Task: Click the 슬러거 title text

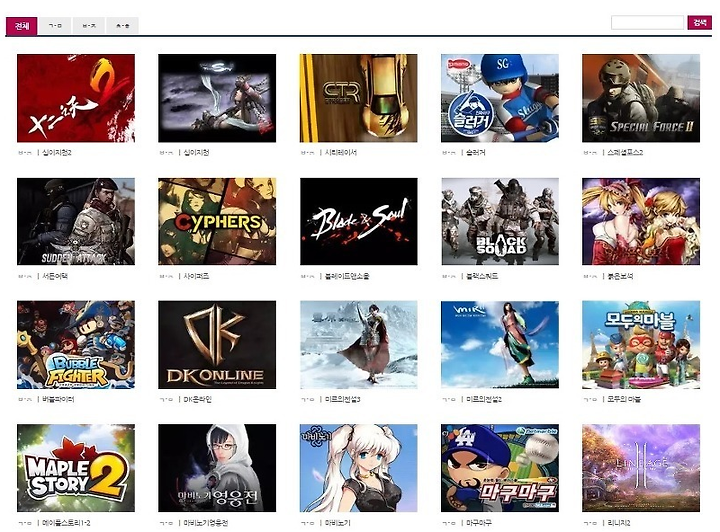Action: coord(476,152)
